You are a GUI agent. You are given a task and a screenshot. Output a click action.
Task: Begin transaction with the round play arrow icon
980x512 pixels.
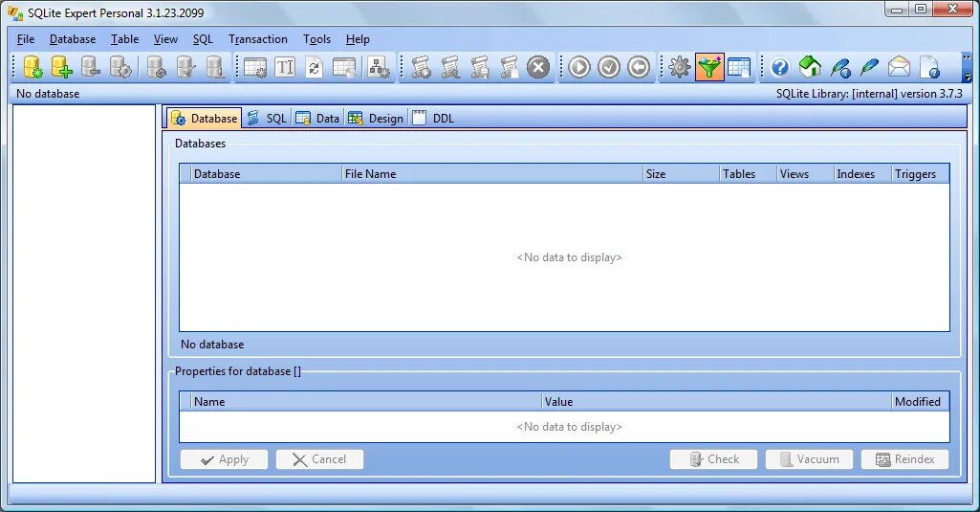(579, 67)
